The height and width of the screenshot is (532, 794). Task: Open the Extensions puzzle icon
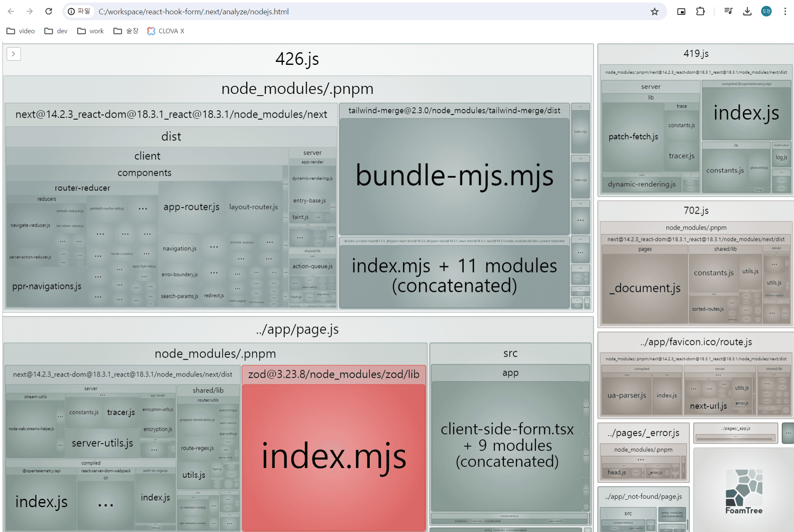click(x=700, y=11)
